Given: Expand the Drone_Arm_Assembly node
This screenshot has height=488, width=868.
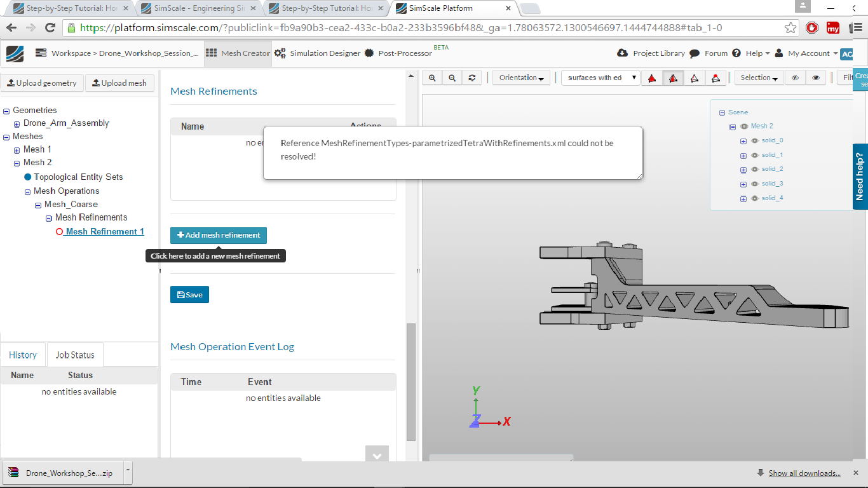Looking at the screenshot, I should pos(17,123).
